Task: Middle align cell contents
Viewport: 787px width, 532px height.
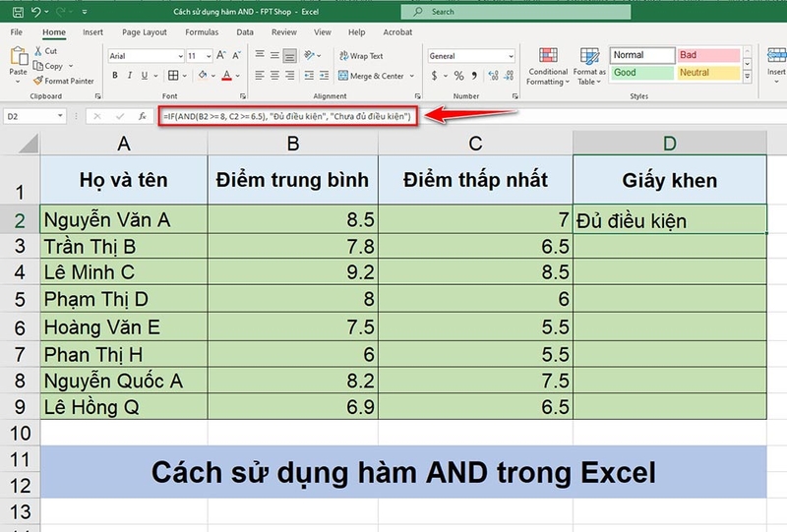Action: click(274, 55)
